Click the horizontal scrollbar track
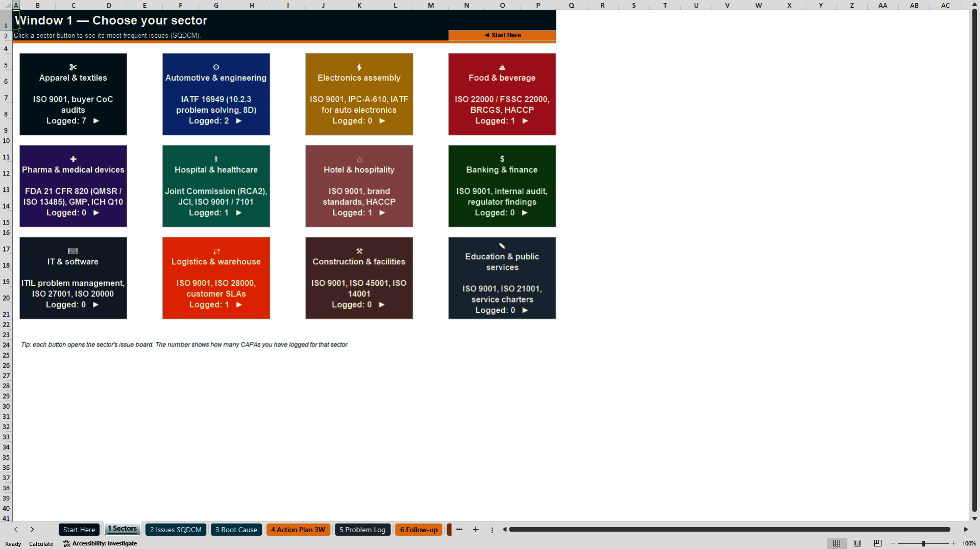 tap(729, 530)
